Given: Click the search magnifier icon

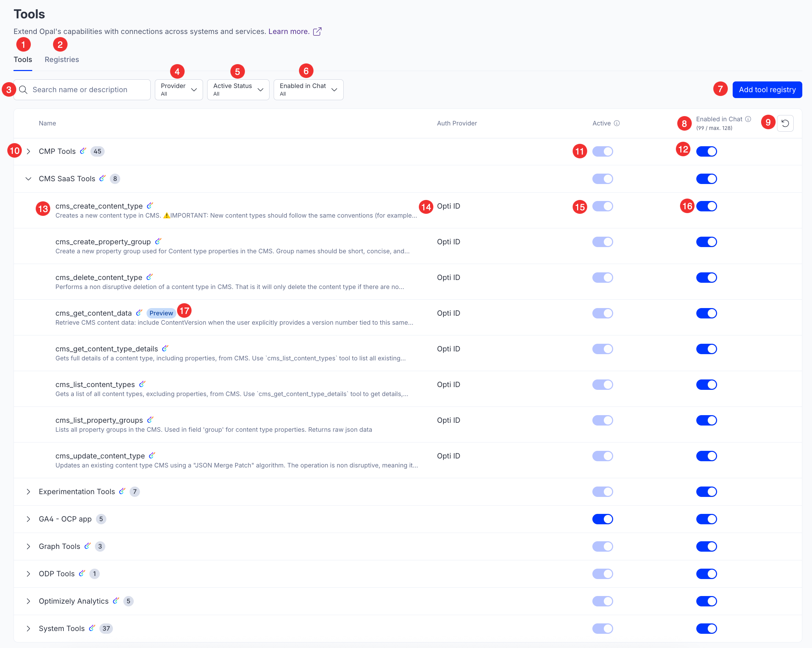Looking at the screenshot, I should coord(23,90).
